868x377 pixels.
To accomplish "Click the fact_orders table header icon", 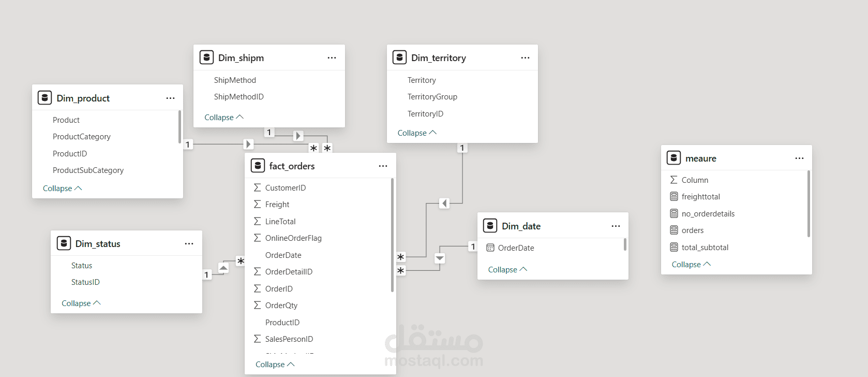I will click(x=258, y=166).
